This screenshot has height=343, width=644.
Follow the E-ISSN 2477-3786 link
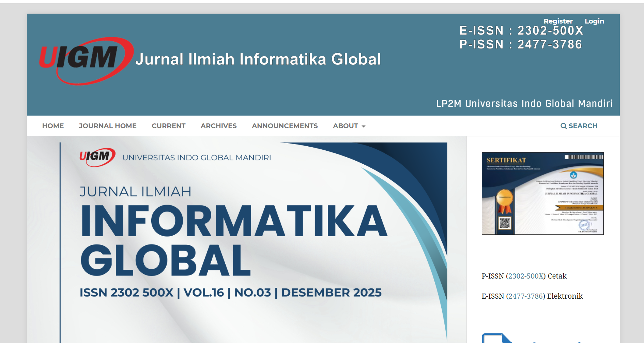526,296
